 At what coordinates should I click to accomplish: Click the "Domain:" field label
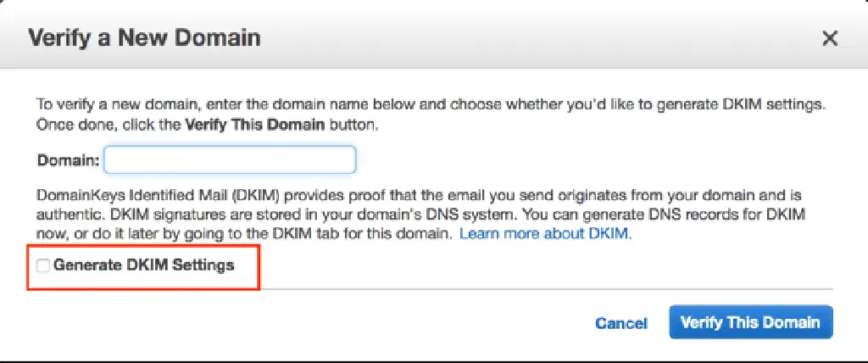68,159
